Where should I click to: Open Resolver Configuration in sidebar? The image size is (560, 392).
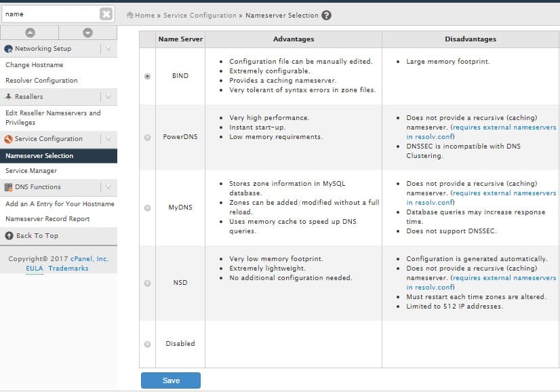pyautogui.click(x=41, y=81)
